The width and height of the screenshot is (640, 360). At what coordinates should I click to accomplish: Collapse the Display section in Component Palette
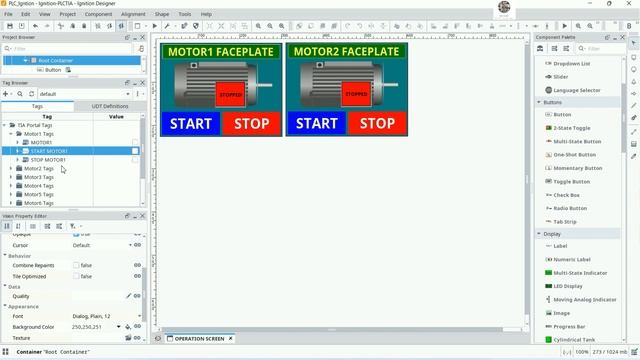coord(539,234)
